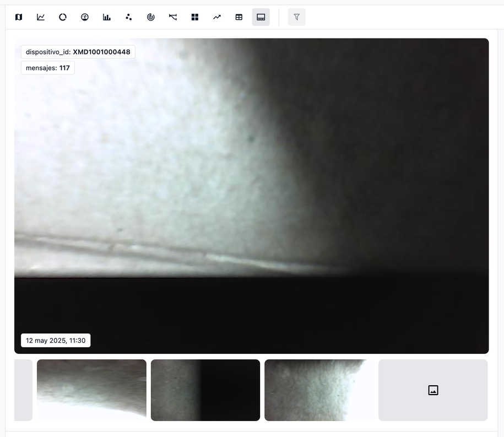Viewport: 504px width, 437px height.
Task: Select the scatter plot visualization
Action: (129, 17)
